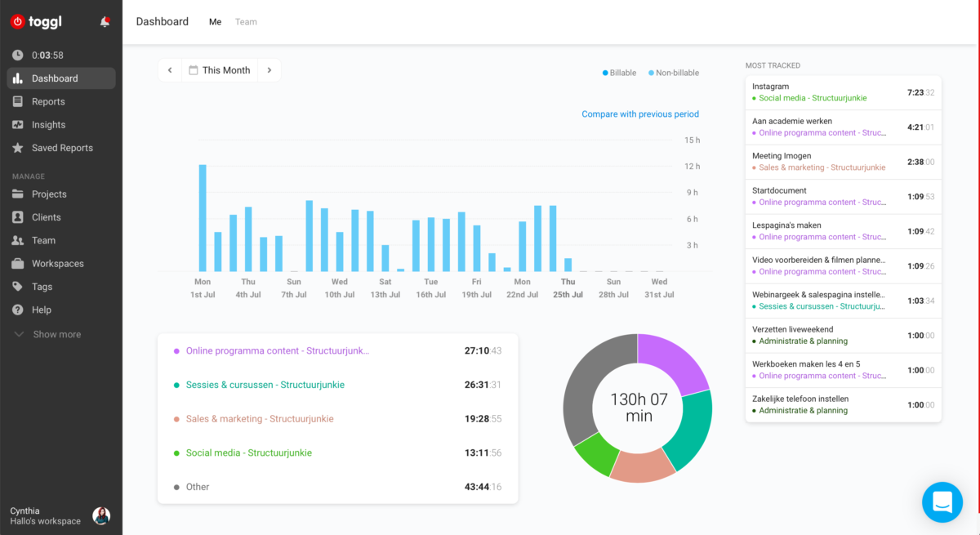The height and width of the screenshot is (535, 980).
Task: Open Saved Reports star icon
Action: click(17, 148)
